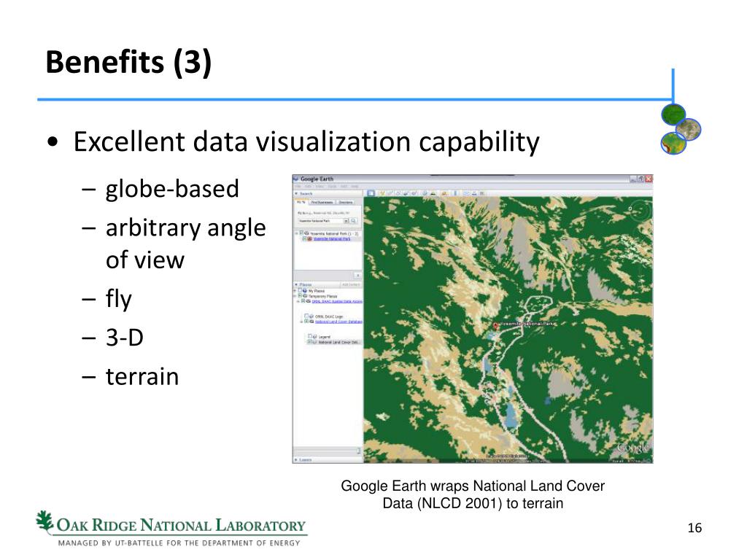The height and width of the screenshot is (560, 747).
Task: Click the globe thumbnails on the slide corner
Action: pyautogui.click(x=681, y=129)
